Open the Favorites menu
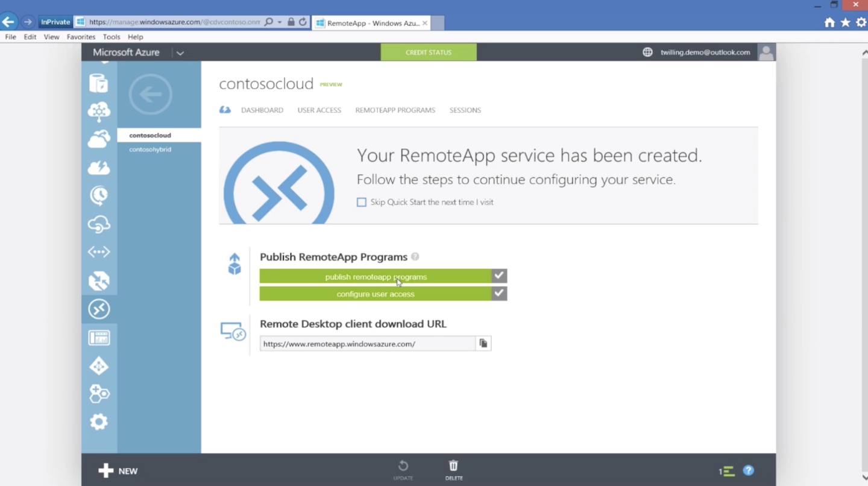This screenshot has height=486, width=868. point(81,37)
